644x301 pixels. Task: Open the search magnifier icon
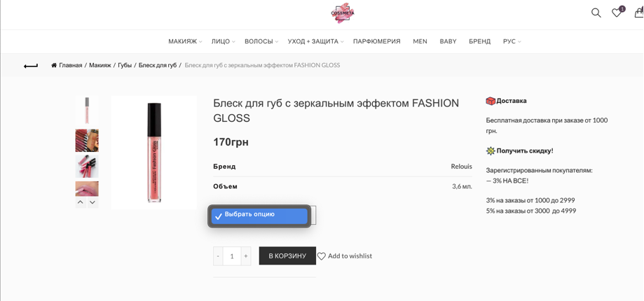click(596, 13)
